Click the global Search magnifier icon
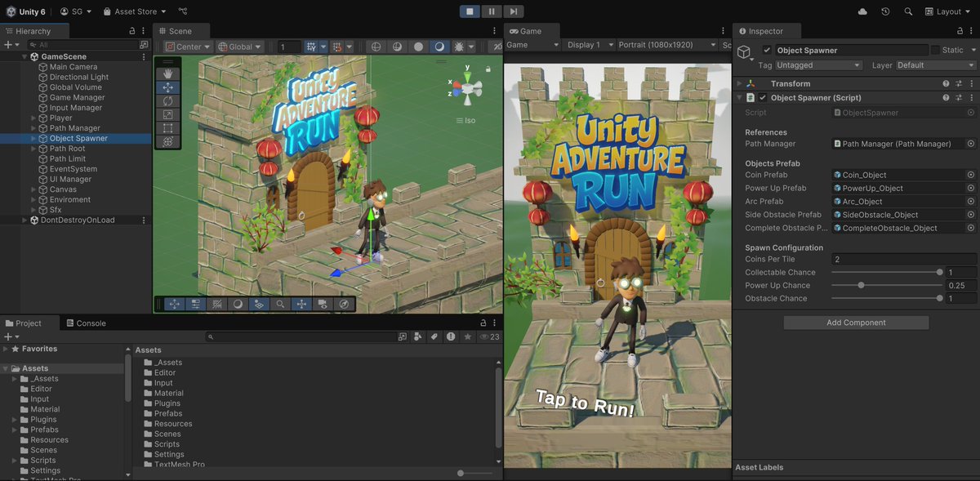This screenshot has width=980, height=481. (908, 11)
